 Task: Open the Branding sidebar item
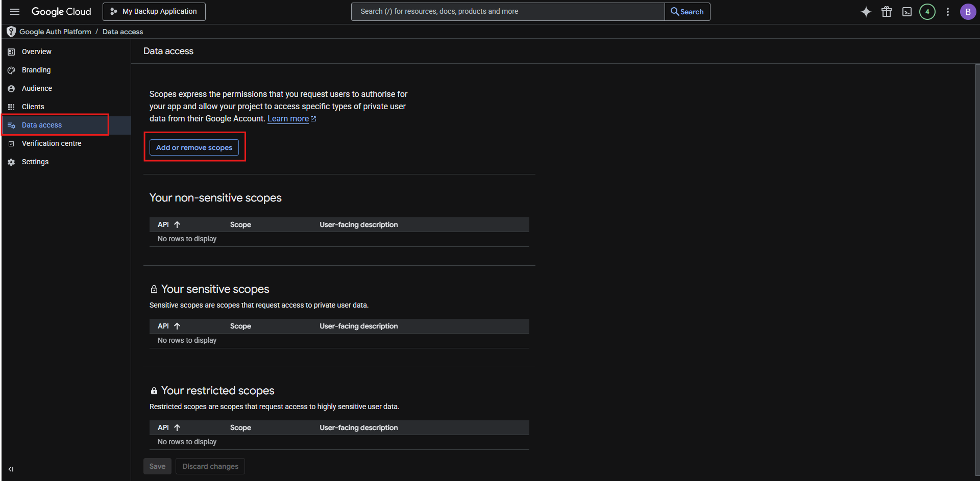(x=65, y=70)
